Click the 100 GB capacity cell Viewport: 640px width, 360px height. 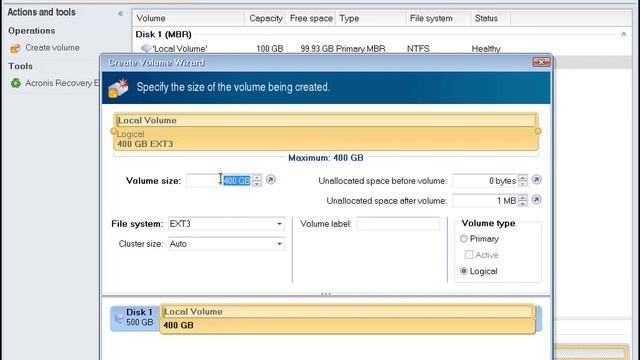click(x=270, y=49)
